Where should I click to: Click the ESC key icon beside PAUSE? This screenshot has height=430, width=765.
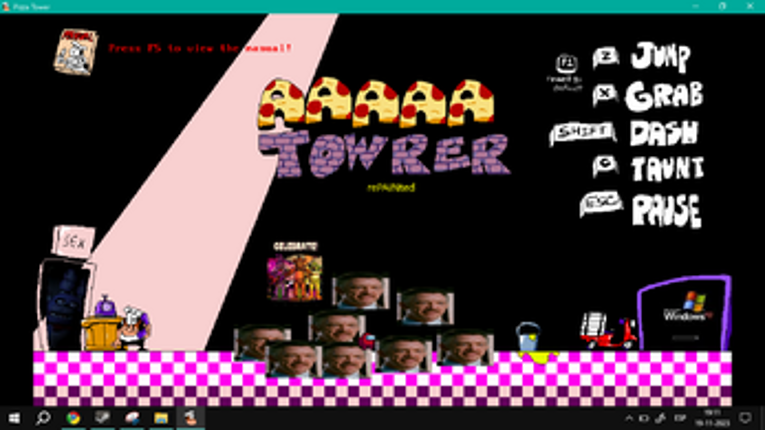601,204
